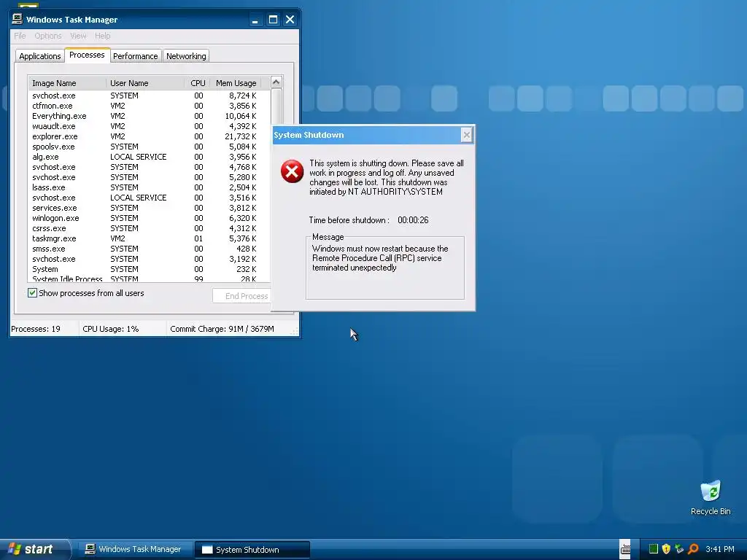Switch to the Networking tab
The height and width of the screenshot is (560, 747).
186,56
